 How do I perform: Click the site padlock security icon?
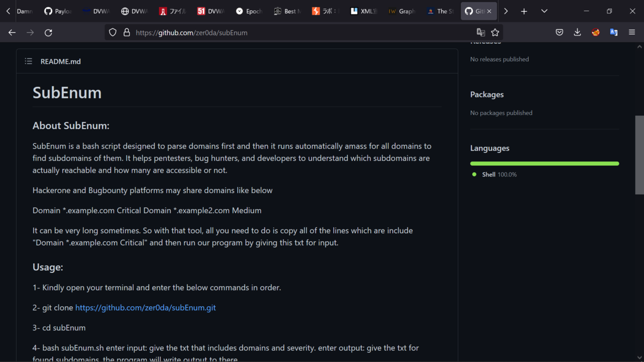tap(127, 33)
